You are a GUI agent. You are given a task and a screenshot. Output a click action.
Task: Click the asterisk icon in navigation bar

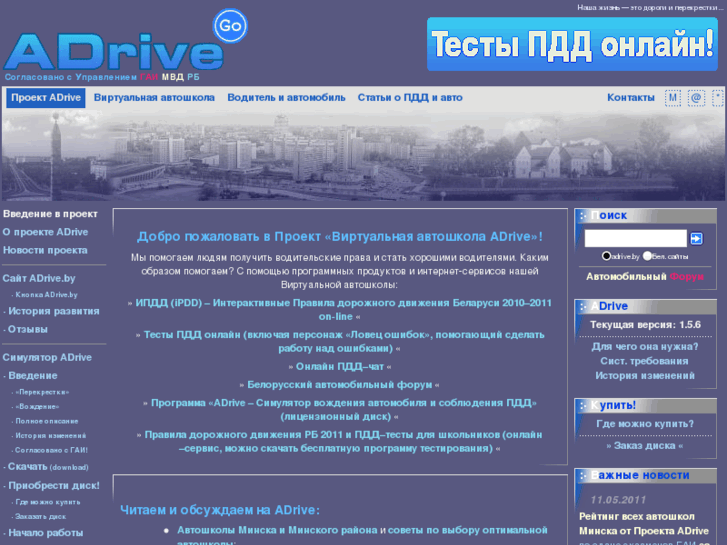[718, 98]
